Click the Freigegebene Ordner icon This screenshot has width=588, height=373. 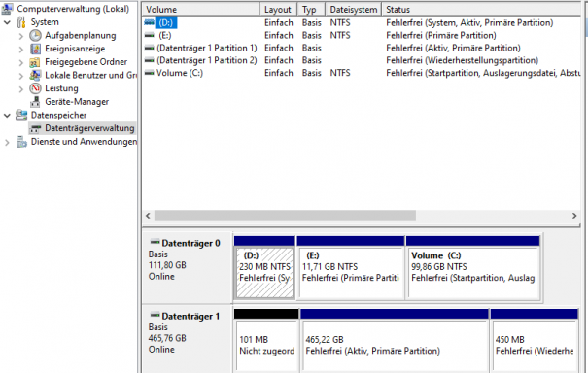tap(35, 62)
